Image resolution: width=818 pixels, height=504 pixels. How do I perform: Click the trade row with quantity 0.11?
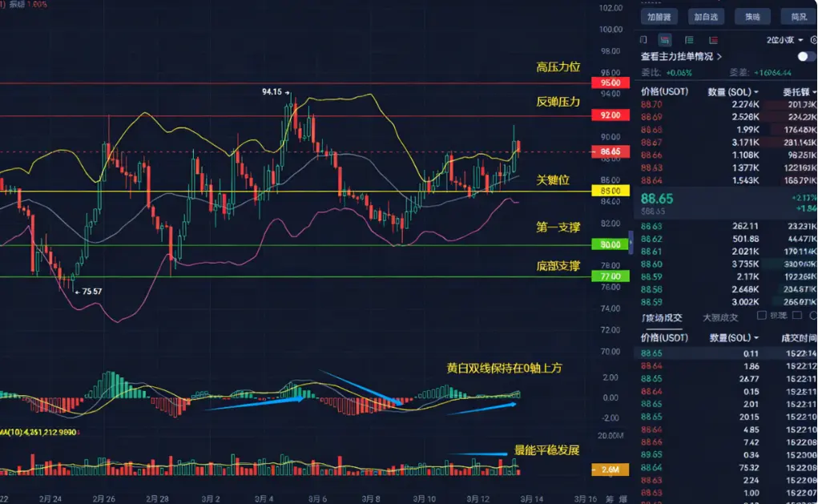point(726,353)
